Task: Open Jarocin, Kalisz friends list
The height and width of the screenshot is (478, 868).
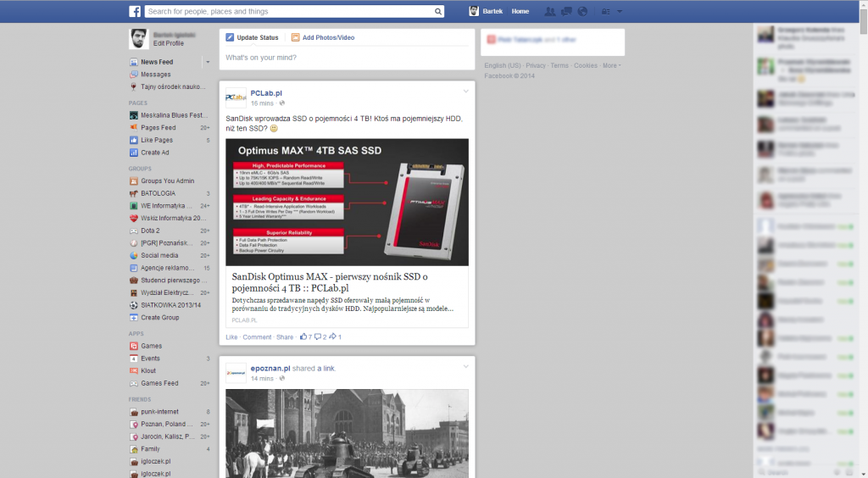Action: coord(168,436)
